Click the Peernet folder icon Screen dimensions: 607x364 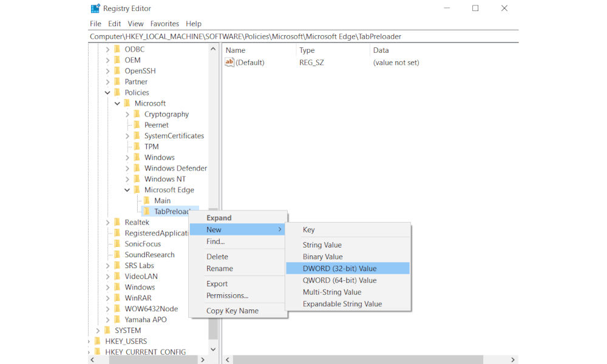point(137,125)
